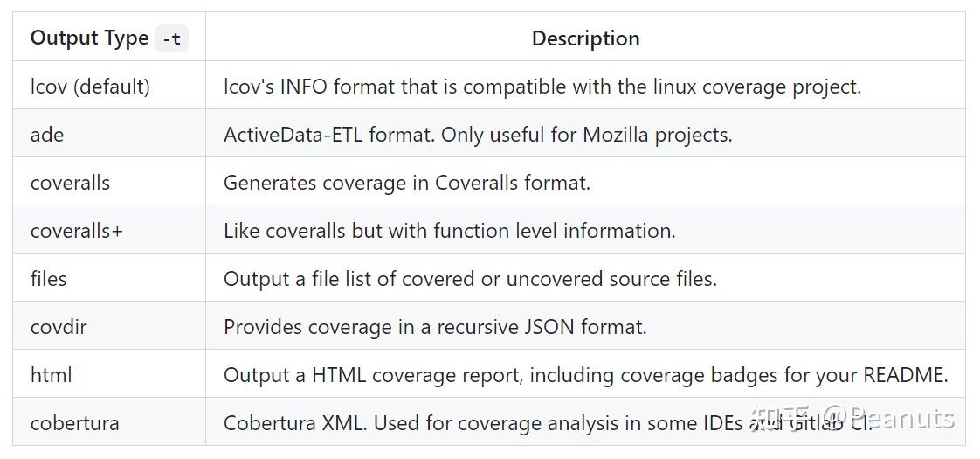Click the HTML coverage report description

click(585, 375)
